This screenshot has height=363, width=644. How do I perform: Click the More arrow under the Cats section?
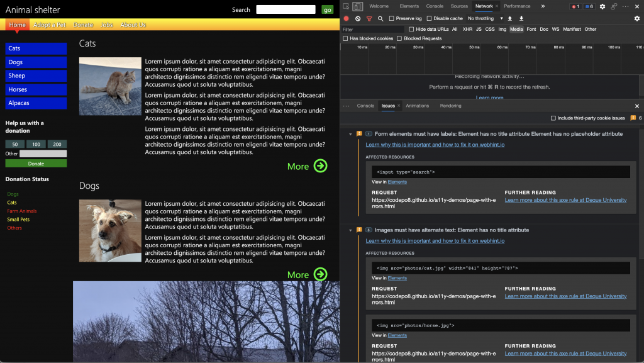320,166
